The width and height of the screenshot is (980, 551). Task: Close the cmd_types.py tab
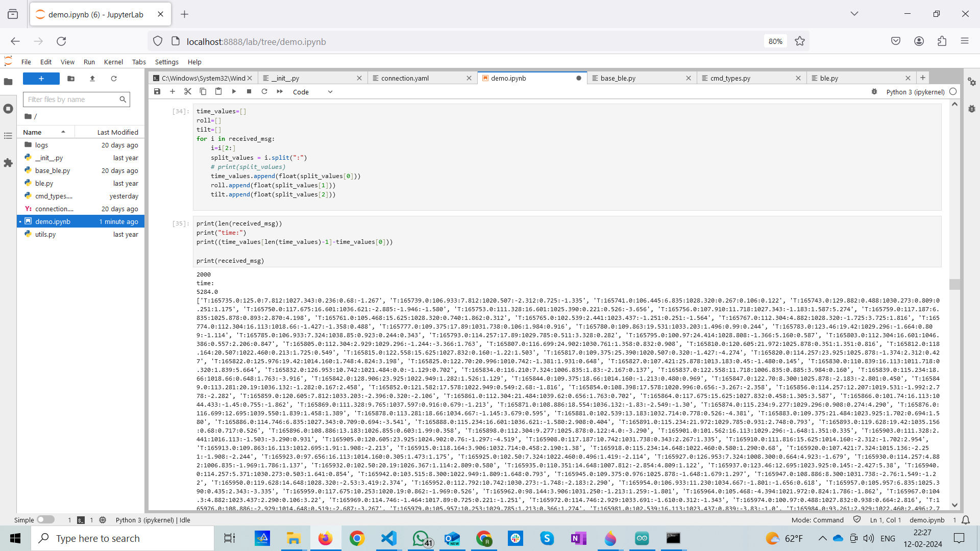pyautogui.click(x=798, y=78)
